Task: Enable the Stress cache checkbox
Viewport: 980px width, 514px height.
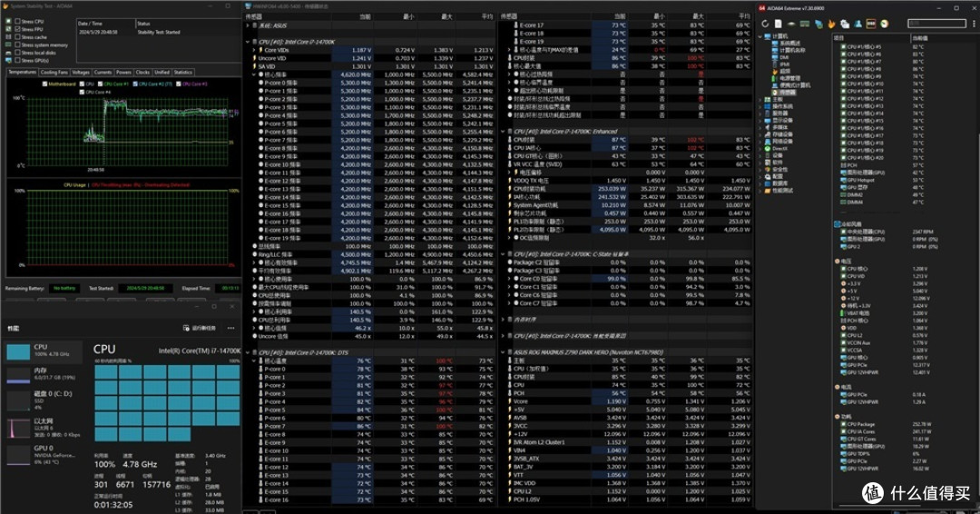Action: point(18,37)
